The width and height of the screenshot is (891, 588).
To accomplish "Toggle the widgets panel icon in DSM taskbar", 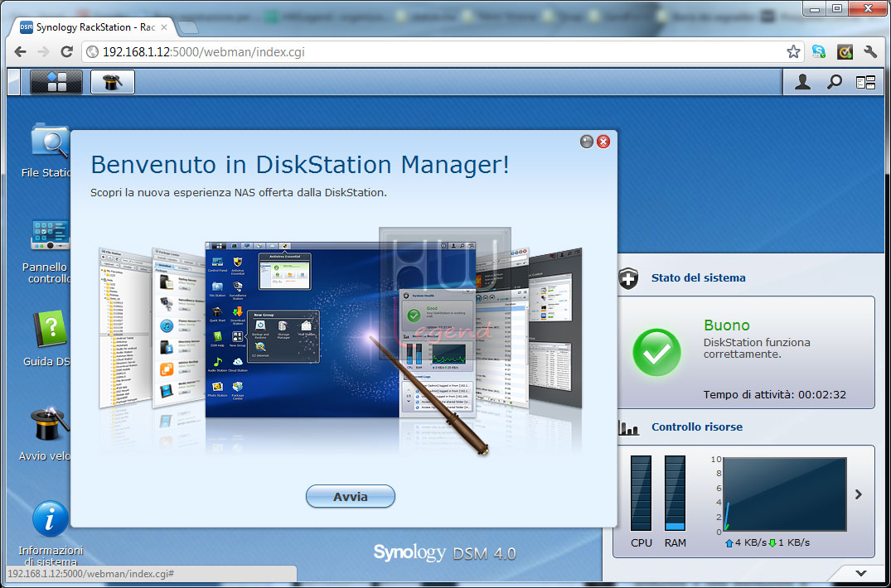I will [x=865, y=82].
